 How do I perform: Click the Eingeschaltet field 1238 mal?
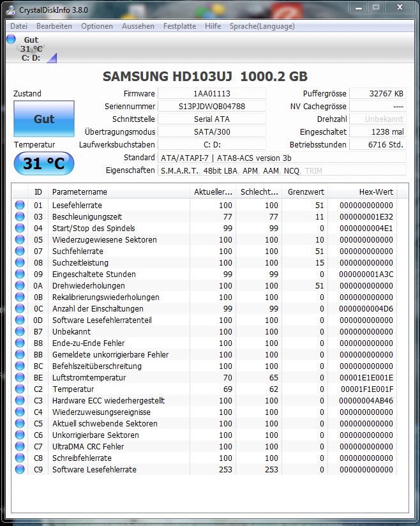pos(378,131)
